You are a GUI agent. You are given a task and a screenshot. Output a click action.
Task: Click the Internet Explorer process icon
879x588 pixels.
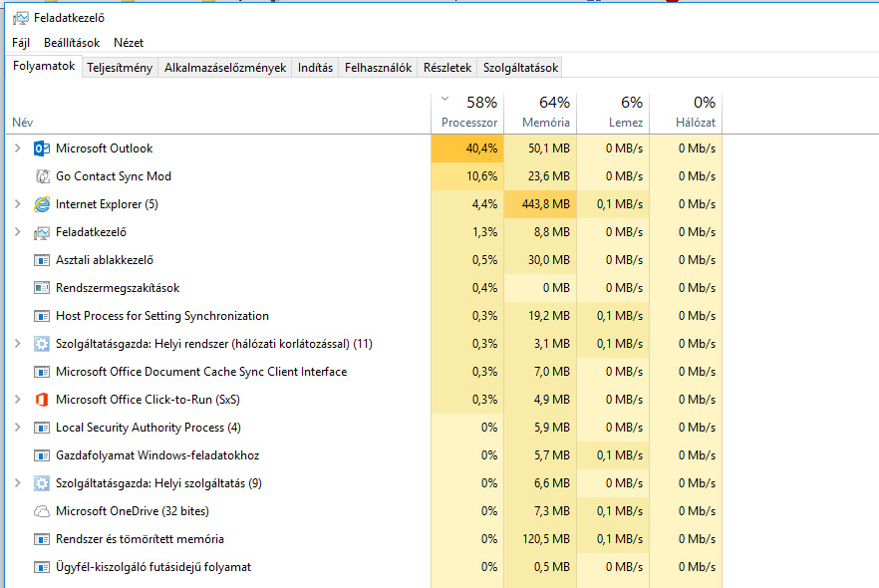click(x=42, y=204)
